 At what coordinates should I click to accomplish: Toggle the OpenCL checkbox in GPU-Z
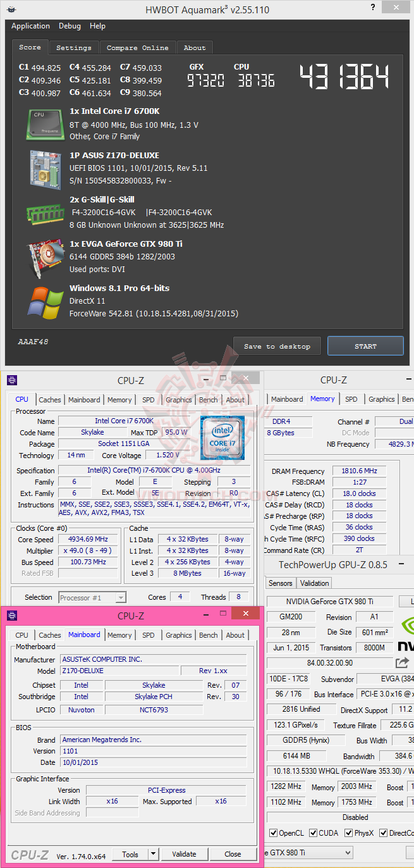click(273, 833)
